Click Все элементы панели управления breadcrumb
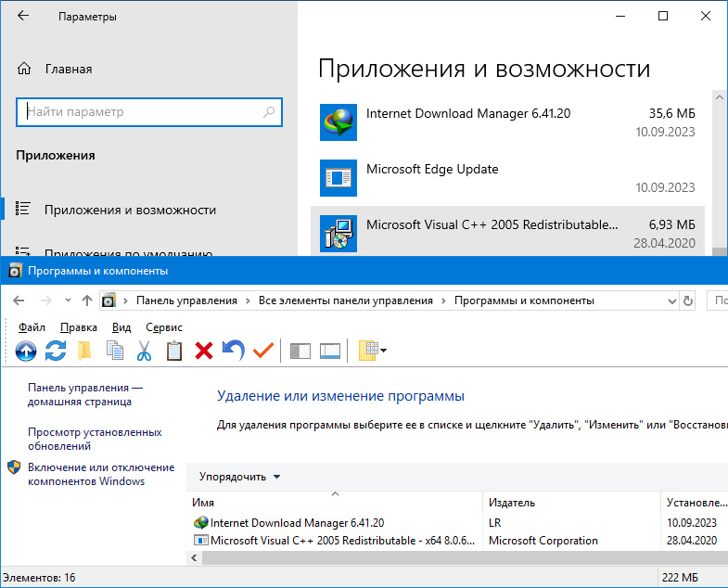Screen dimensions: 728x588 [345, 300]
